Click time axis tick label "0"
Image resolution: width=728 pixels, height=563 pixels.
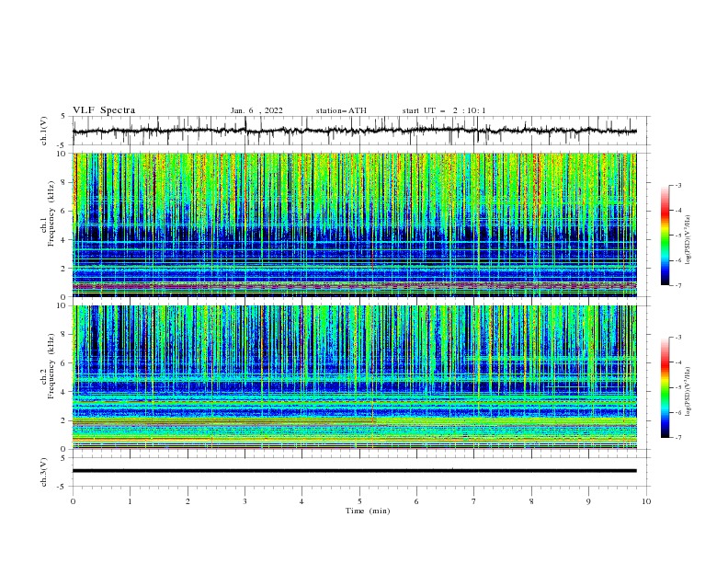click(x=73, y=501)
